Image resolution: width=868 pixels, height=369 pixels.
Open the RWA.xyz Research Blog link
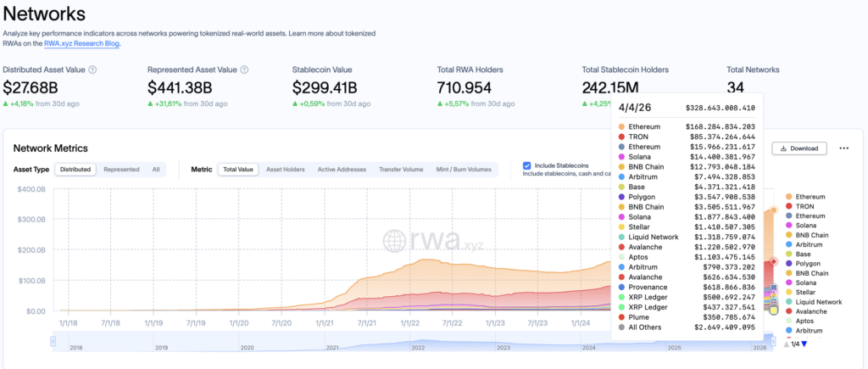pos(82,43)
